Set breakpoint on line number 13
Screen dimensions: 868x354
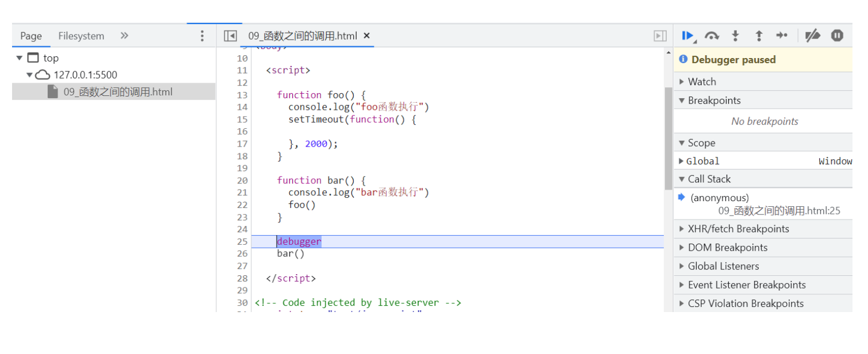click(242, 95)
